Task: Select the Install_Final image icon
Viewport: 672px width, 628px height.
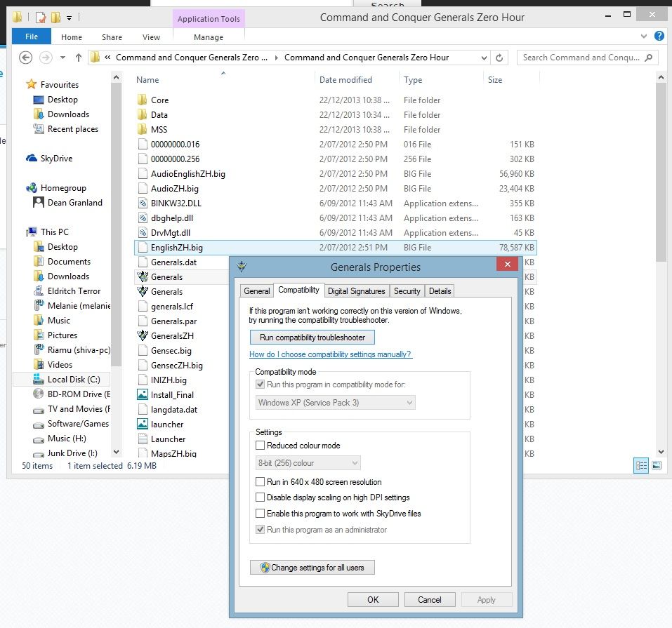Action: click(x=143, y=394)
